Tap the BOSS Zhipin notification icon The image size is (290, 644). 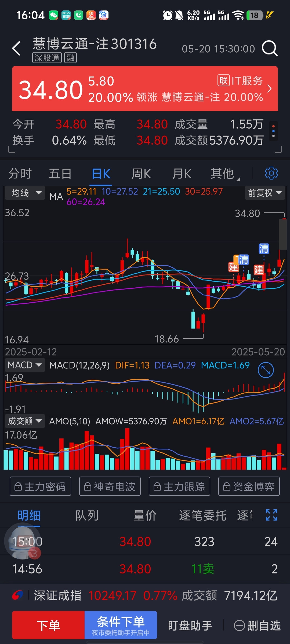pyautogui.click(x=66, y=15)
